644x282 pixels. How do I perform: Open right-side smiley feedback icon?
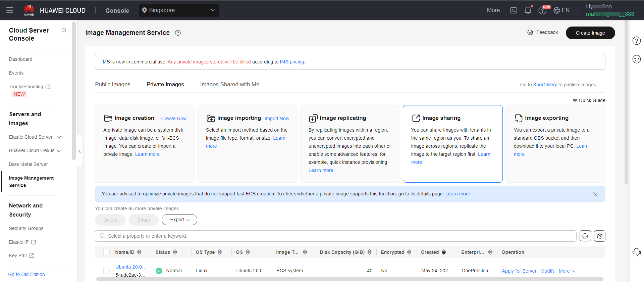pos(637,59)
